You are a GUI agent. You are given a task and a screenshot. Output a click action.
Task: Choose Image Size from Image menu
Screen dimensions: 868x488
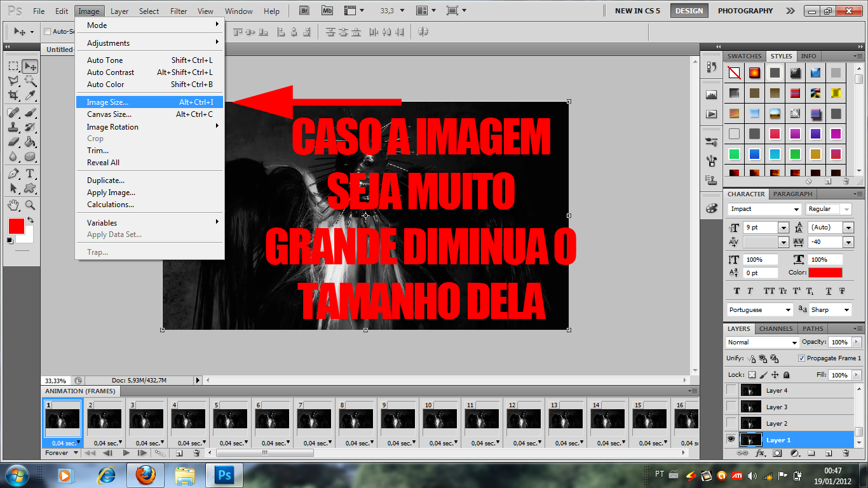point(150,102)
